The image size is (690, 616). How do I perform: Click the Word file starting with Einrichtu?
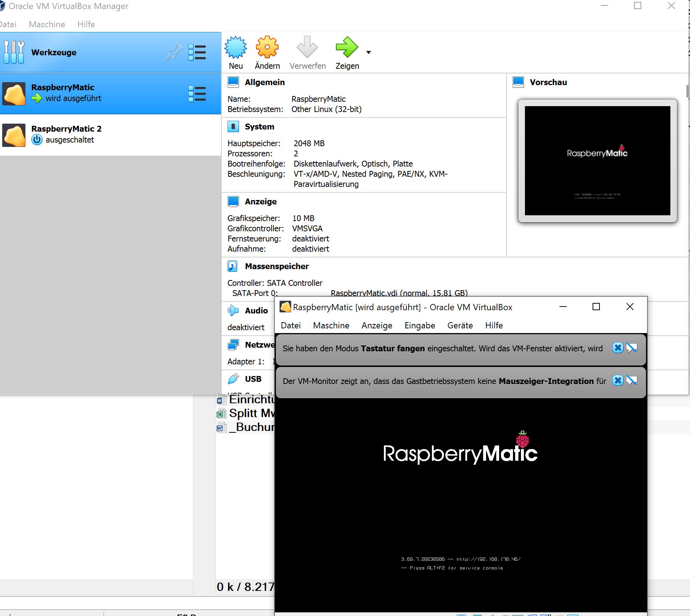(x=246, y=400)
